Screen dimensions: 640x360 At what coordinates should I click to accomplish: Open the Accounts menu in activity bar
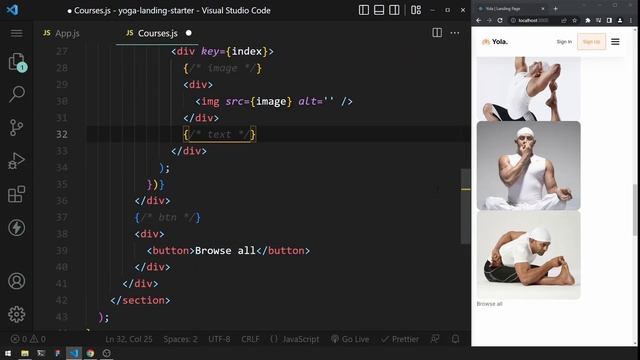[x=16, y=281]
